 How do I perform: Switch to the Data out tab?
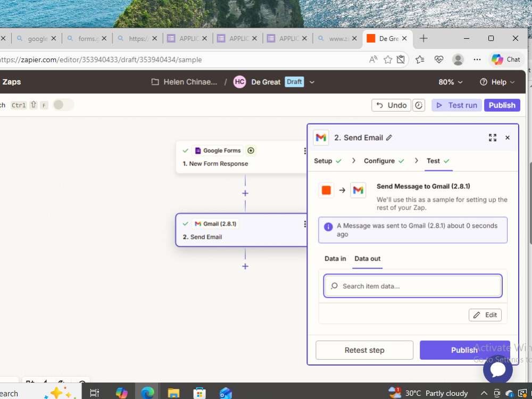coord(368,259)
